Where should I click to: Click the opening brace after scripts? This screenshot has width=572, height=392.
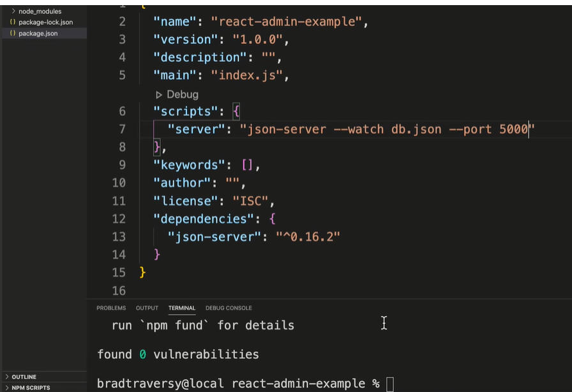point(236,111)
